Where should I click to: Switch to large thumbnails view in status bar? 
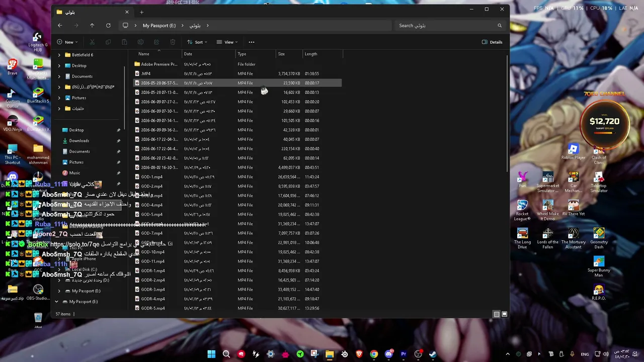coord(505,314)
